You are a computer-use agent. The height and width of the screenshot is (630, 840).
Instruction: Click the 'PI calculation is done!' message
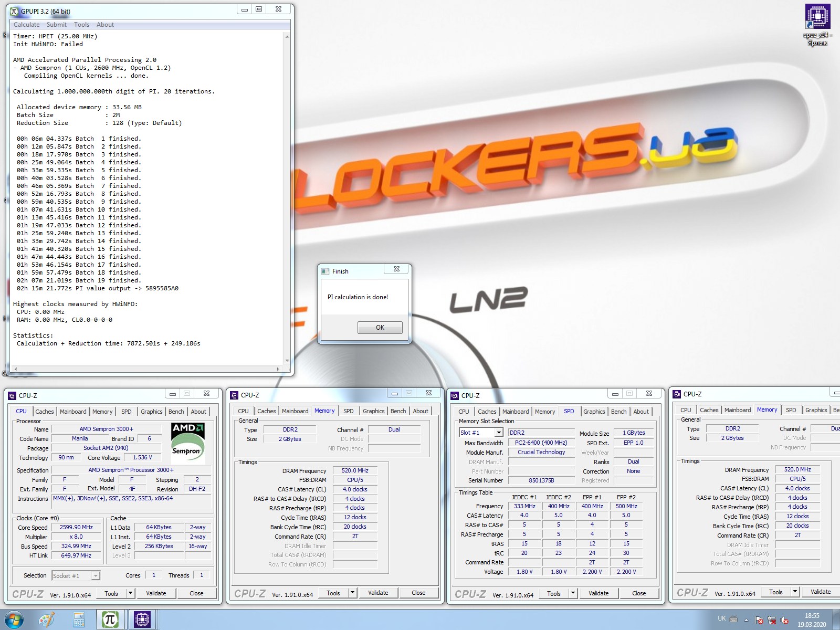(x=358, y=297)
